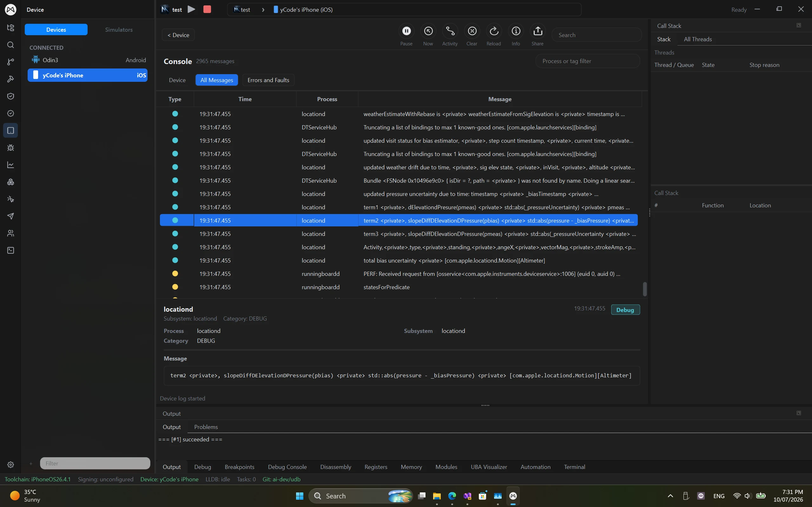812x507 pixels.
Task: Open the source control branch icon
Action: (11, 62)
